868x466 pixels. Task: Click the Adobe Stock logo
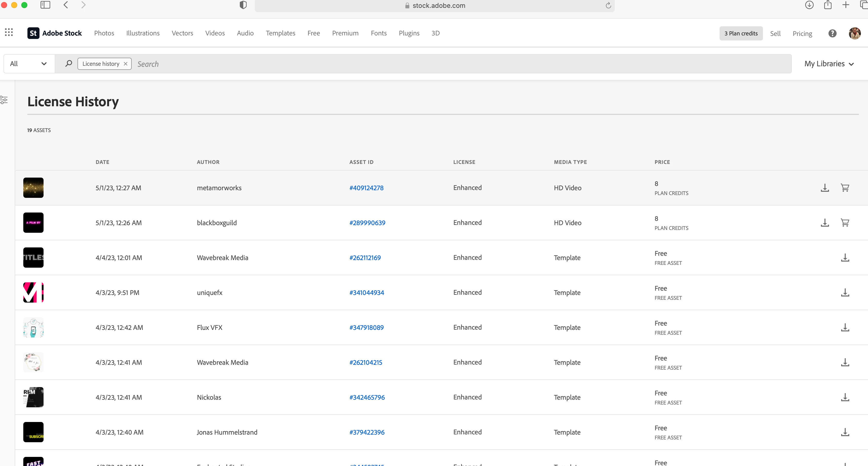[55, 33]
